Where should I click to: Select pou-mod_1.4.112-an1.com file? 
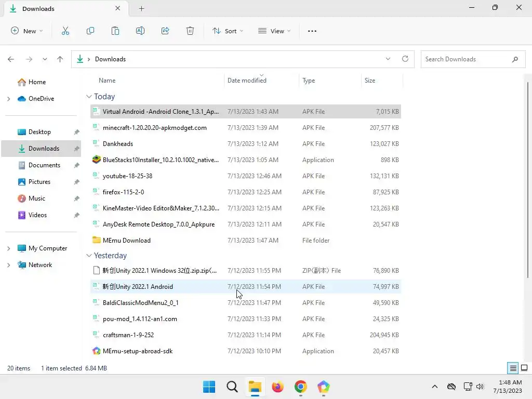tap(246, 319)
